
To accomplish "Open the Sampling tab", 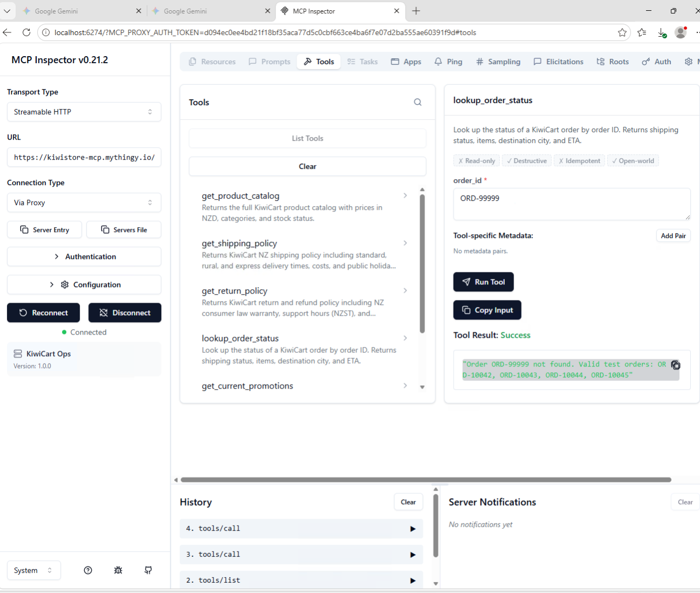I will click(498, 62).
